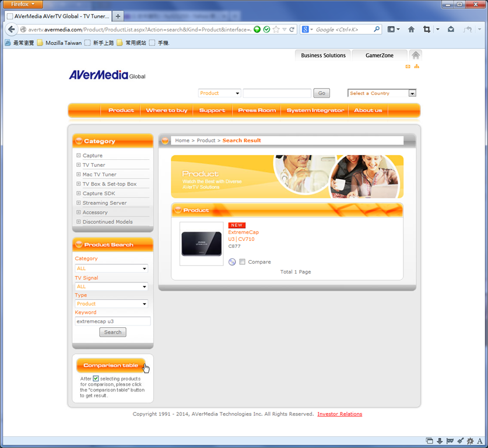
Task: Click the grey house icon beside GamerZone
Action: point(416,55)
